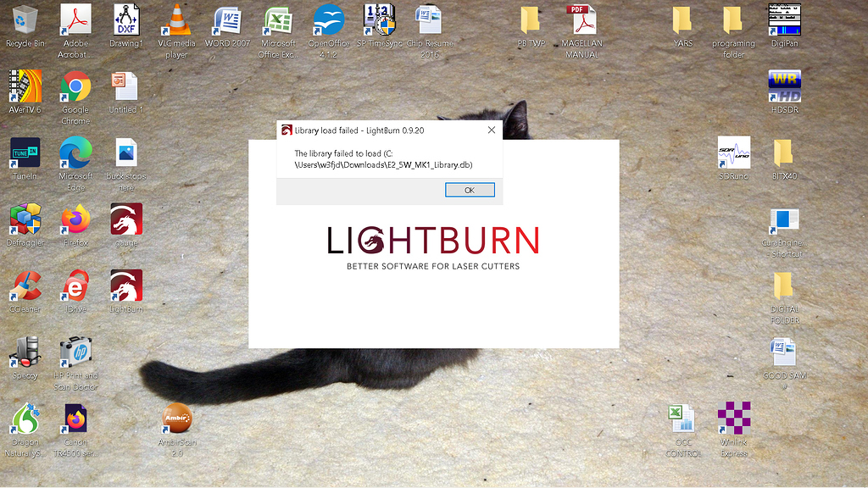Open Speccy system info tool
Viewport: 868px width, 488px height.
25,351
